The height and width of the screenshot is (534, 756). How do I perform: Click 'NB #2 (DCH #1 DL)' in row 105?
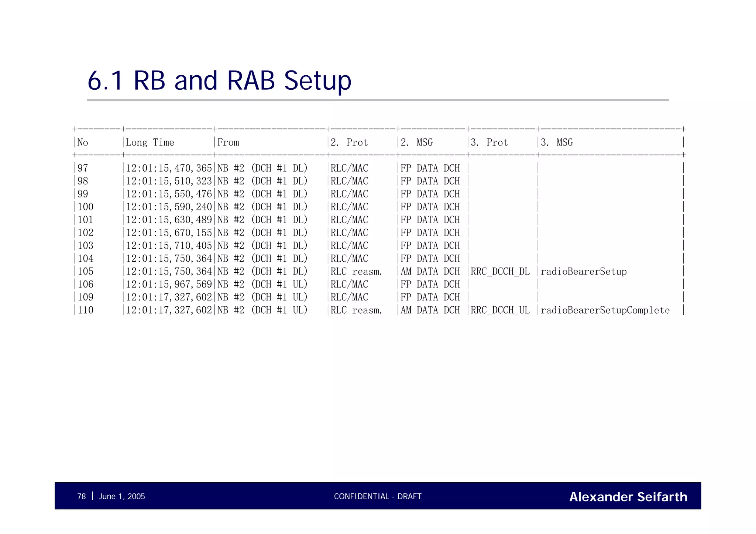262,272
